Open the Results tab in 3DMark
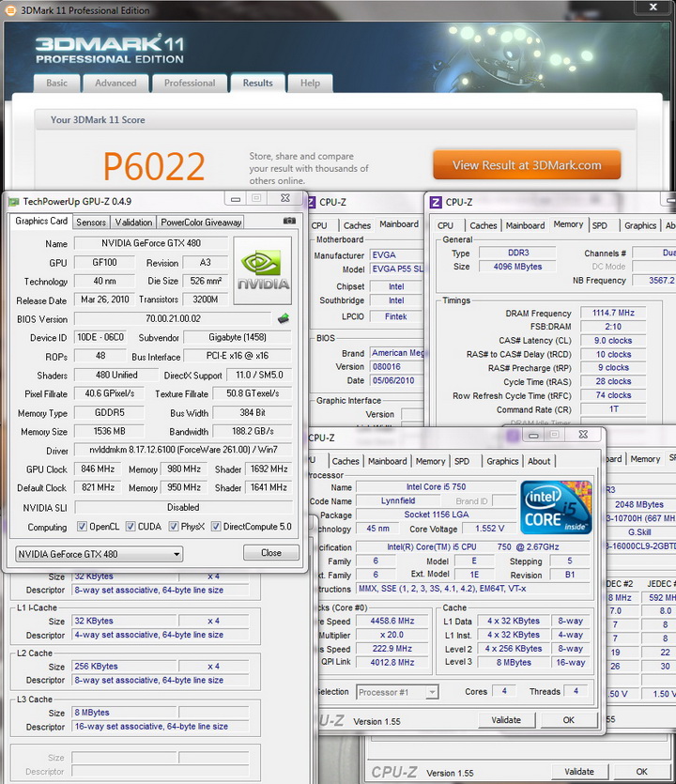 pyautogui.click(x=258, y=83)
